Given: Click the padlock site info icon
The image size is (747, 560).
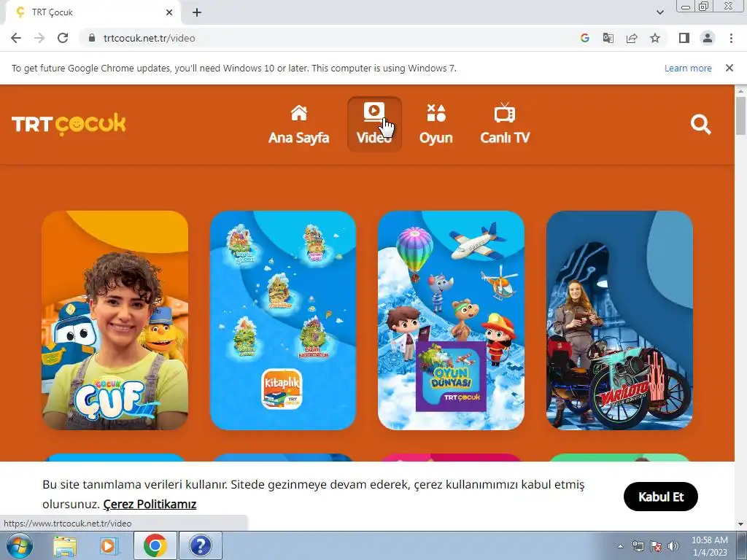Looking at the screenshot, I should 92,38.
